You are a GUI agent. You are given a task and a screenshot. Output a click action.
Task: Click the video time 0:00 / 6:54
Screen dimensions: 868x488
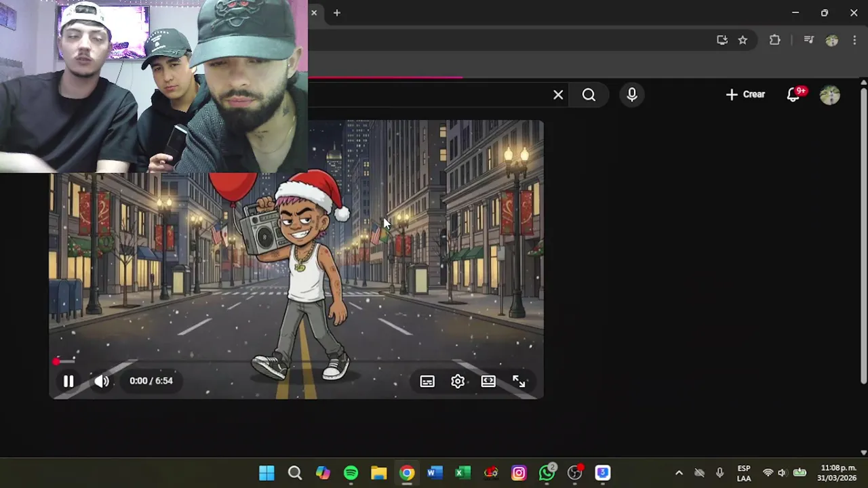click(x=151, y=381)
